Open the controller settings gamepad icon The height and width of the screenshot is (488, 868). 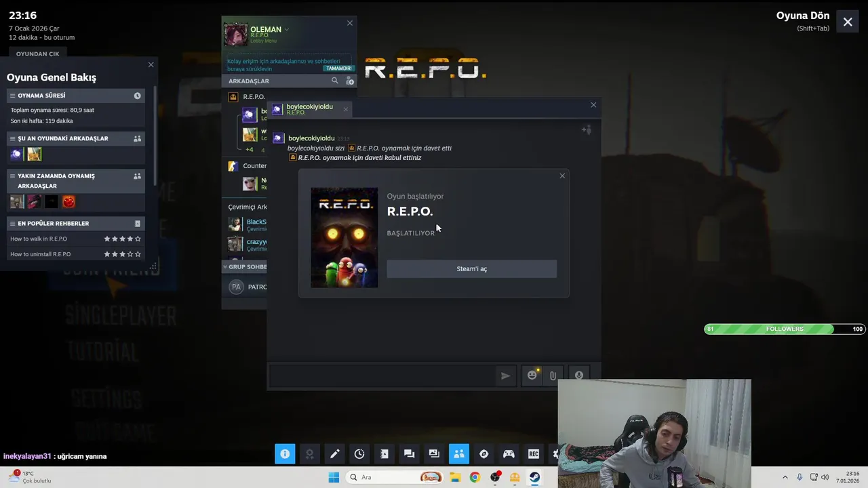click(x=509, y=453)
